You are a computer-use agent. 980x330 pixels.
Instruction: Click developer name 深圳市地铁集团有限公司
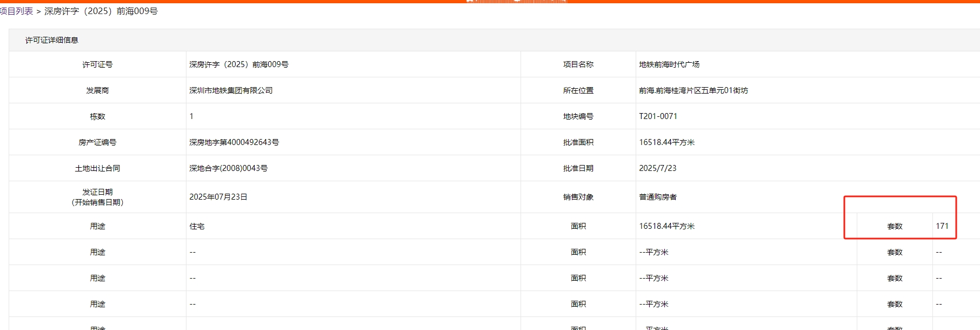pos(231,90)
